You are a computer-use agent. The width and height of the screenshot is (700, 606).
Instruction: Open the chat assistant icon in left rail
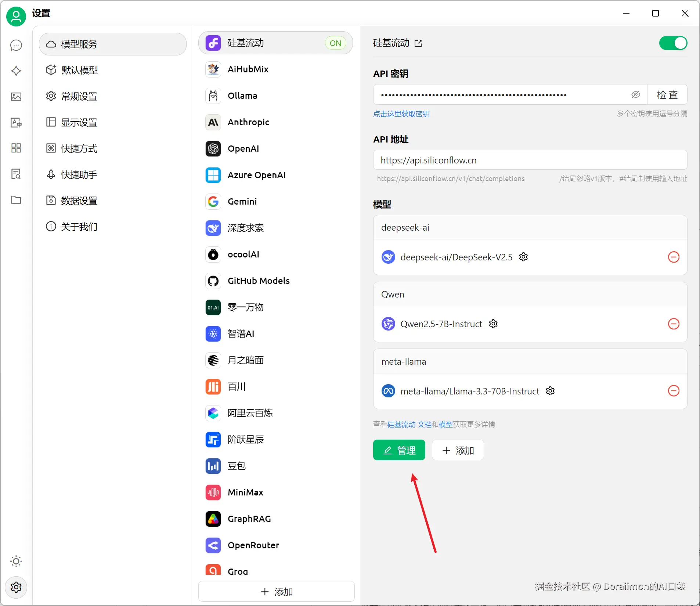coord(16,46)
